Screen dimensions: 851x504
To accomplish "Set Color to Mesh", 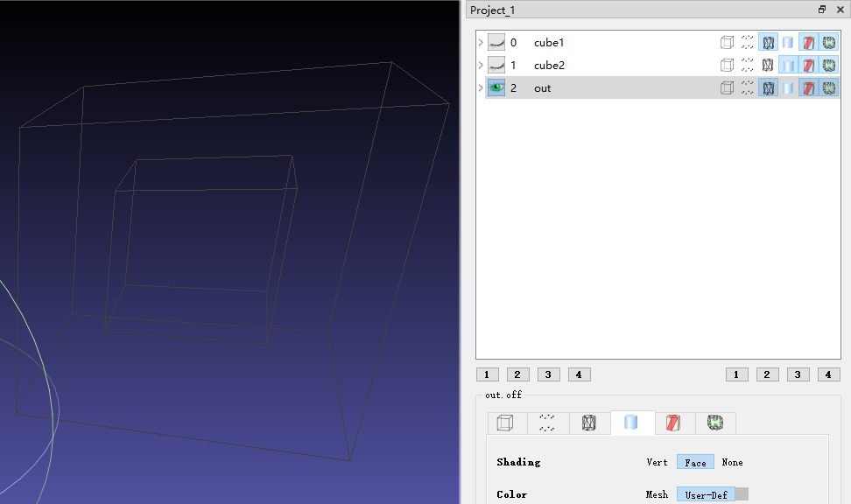I will tap(657, 494).
